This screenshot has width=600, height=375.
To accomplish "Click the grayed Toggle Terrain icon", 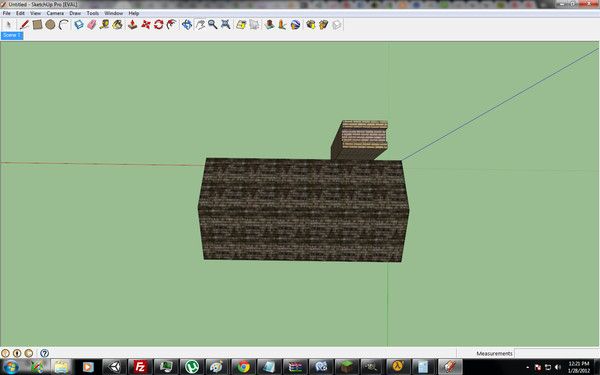I will click(x=254, y=25).
